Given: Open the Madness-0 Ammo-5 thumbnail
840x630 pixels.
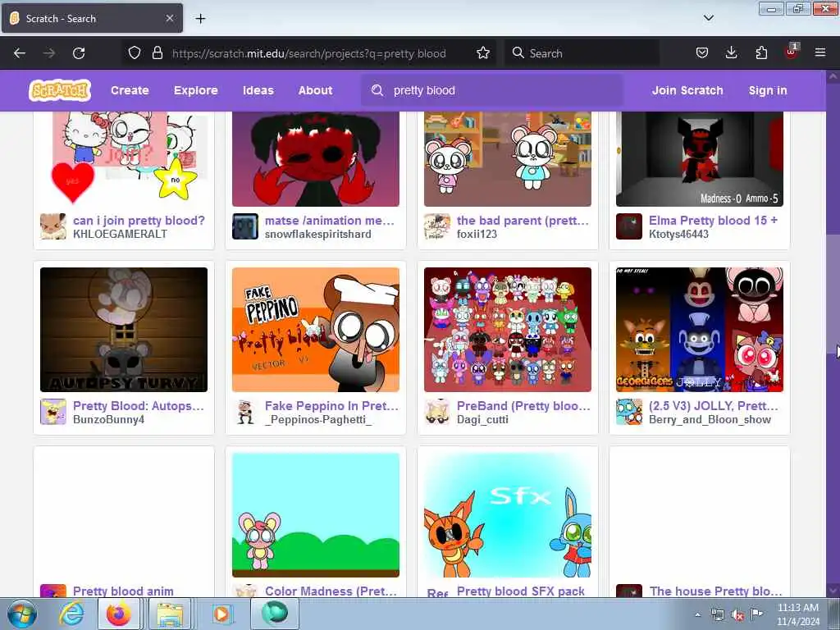Looking at the screenshot, I should tap(700, 158).
